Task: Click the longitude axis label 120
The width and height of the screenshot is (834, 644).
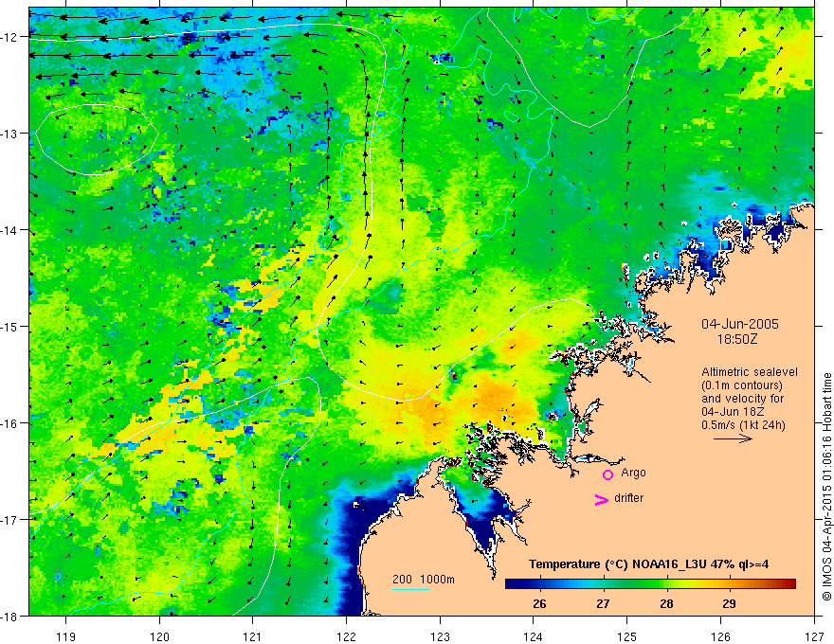Action: click(x=159, y=636)
